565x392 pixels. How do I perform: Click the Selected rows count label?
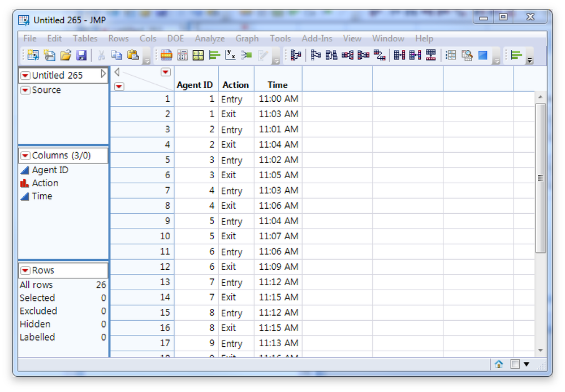click(x=37, y=298)
